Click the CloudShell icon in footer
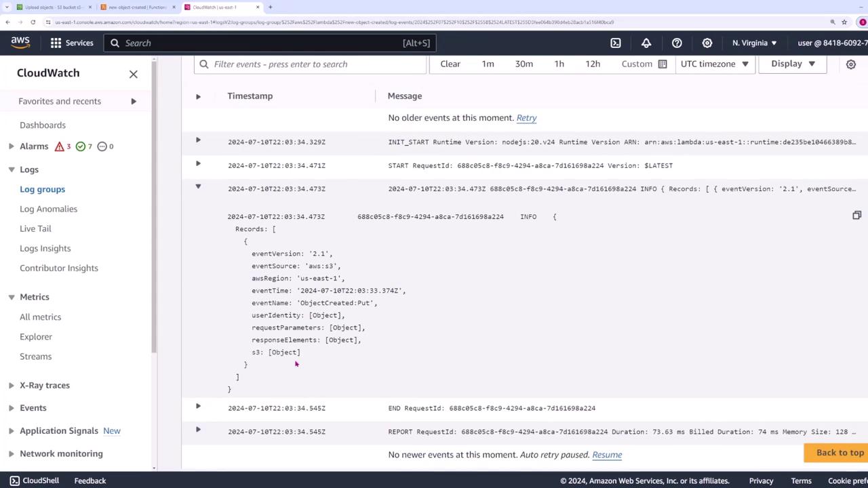This screenshot has height=488, width=868. (14, 481)
